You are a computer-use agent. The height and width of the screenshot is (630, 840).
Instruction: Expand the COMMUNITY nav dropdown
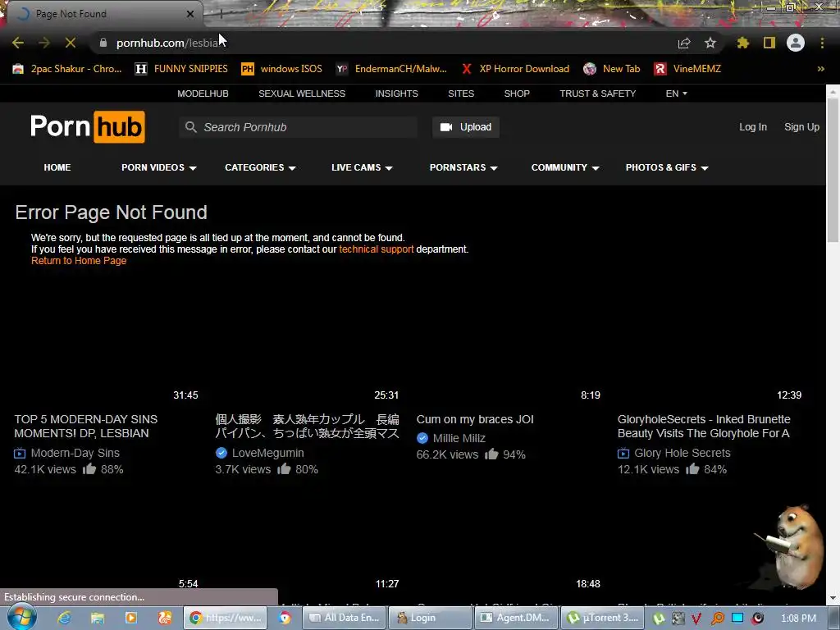click(565, 167)
